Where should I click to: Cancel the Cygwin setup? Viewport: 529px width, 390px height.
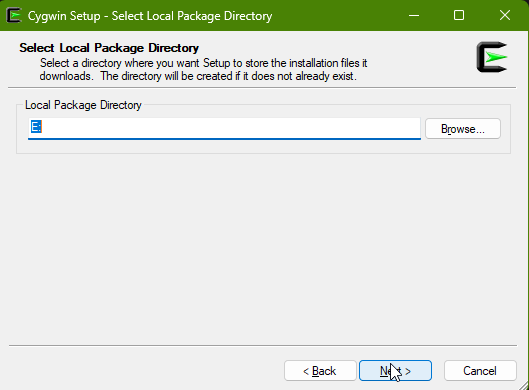[480, 370]
